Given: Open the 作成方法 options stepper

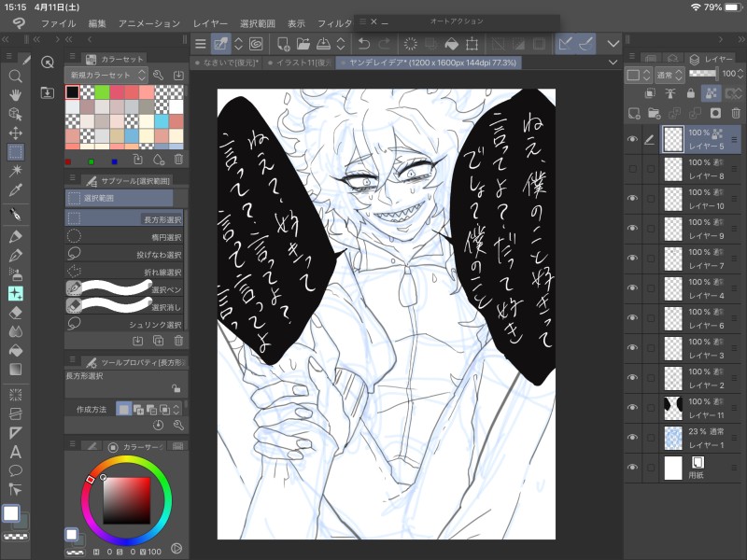Looking at the screenshot, I should tap(176, 409).
